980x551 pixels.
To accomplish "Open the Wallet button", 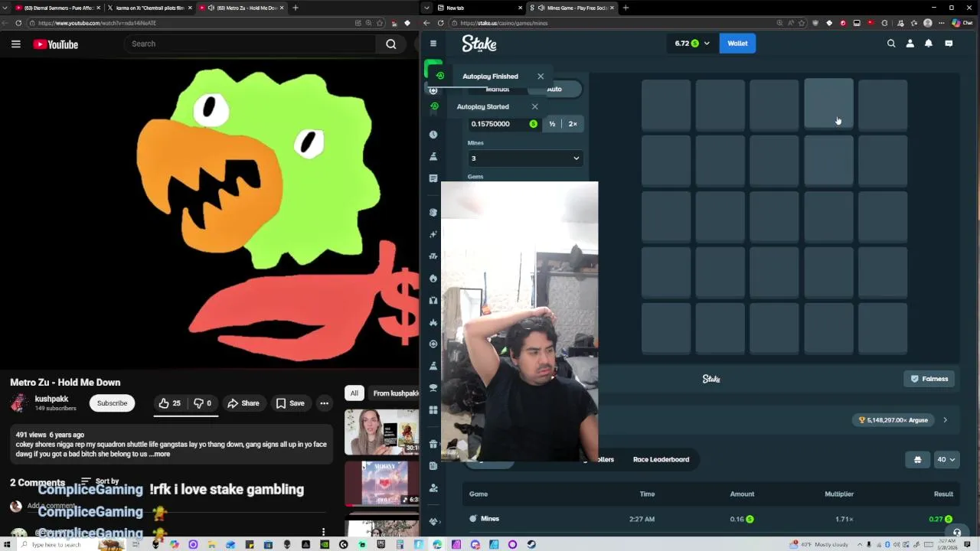I will 737,44.
